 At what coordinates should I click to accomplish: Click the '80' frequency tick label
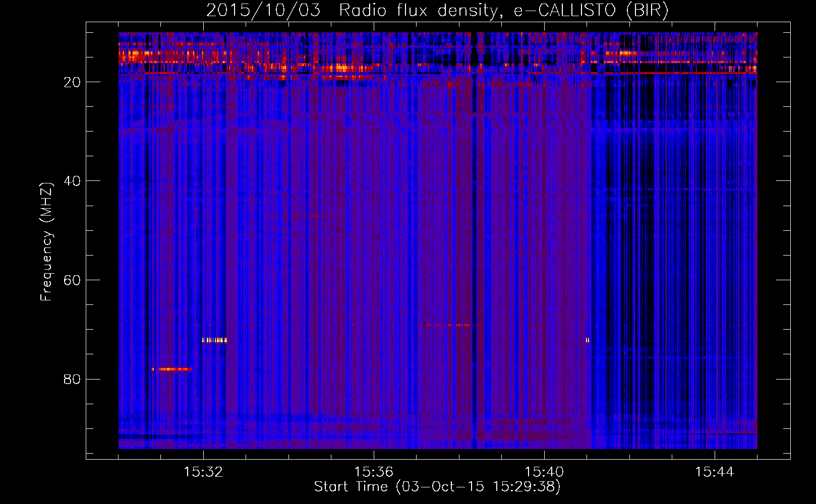[72, 379]
